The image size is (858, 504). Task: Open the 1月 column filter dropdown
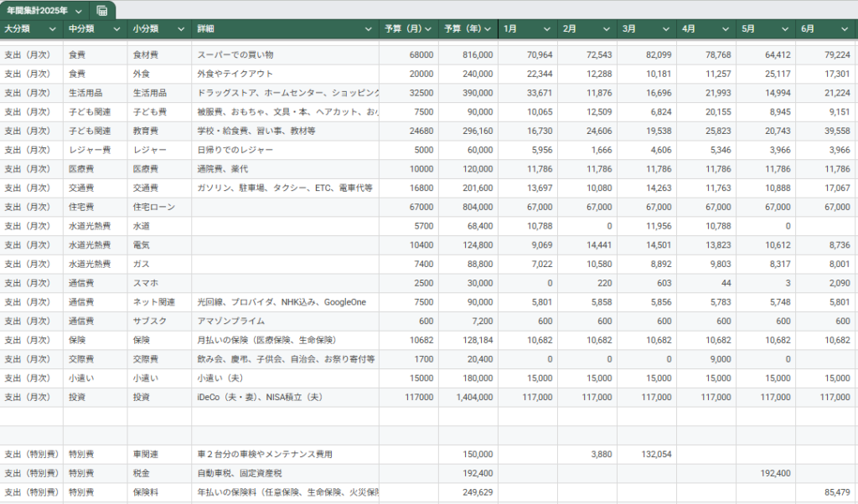[548, 28]
